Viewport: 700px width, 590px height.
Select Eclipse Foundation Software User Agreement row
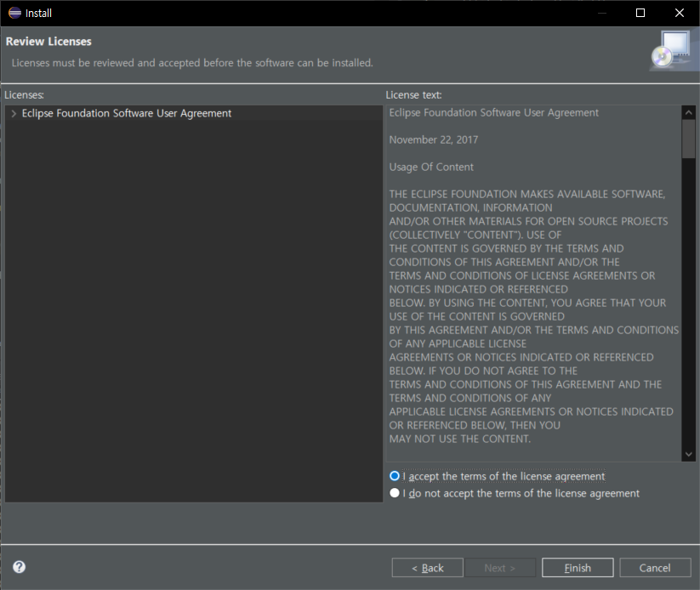click(194, 113)
